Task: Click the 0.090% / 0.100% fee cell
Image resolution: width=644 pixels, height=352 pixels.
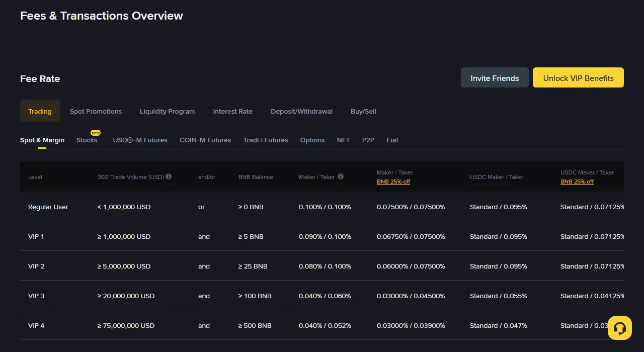Action: pos(325,236)
